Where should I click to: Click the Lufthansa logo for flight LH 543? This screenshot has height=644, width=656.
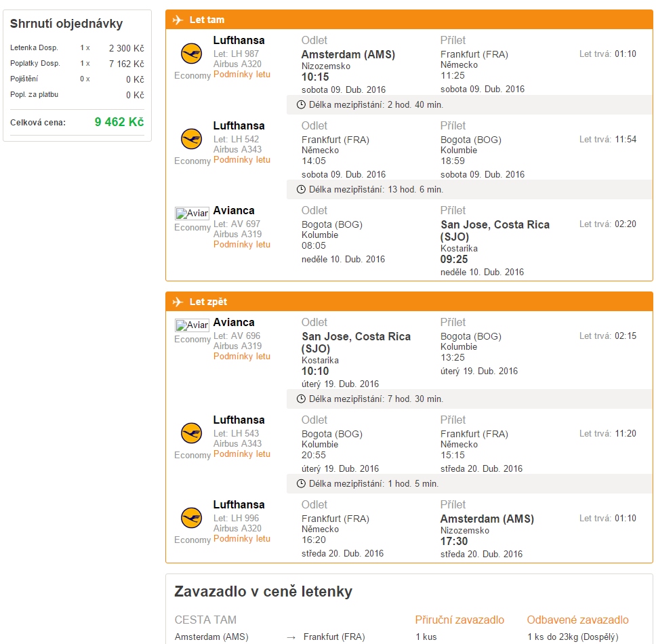pos(191,433)
